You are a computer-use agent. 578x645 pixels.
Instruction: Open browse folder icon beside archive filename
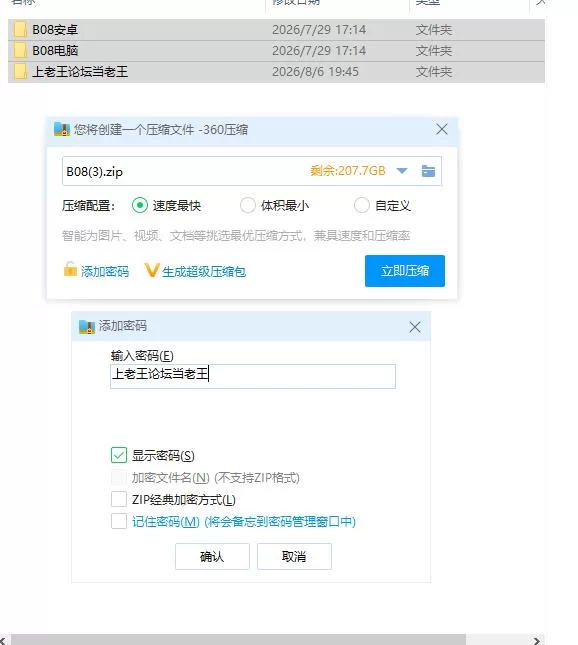click(428, 171)
